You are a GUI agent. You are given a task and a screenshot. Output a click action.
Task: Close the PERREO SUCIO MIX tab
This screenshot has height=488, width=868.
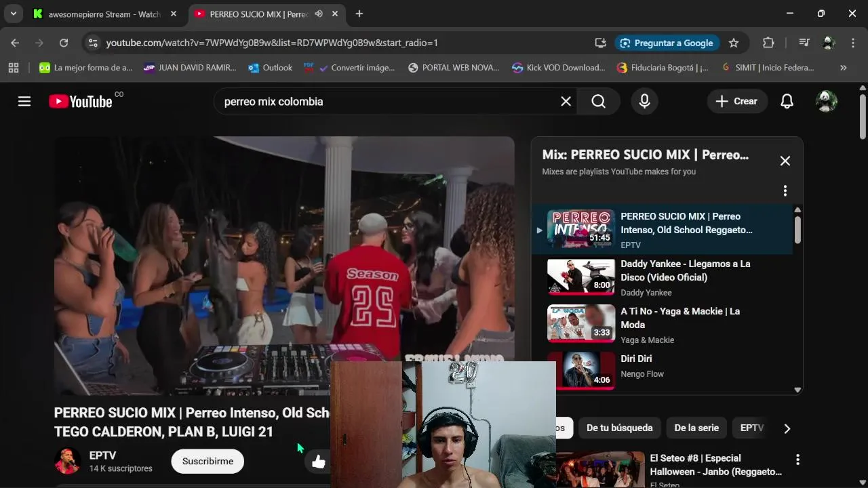coord(334,14)
